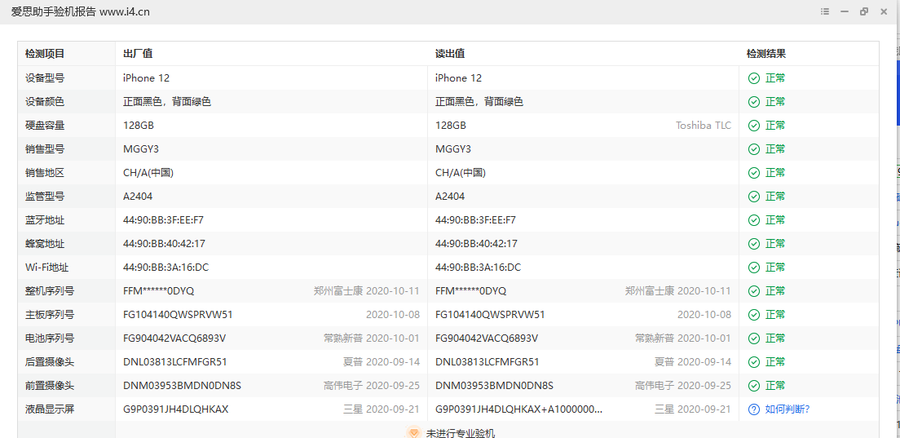Click factory 高伟电子 2020-09-25 note
The image size is (900, 438).
(x=371, y=386)
